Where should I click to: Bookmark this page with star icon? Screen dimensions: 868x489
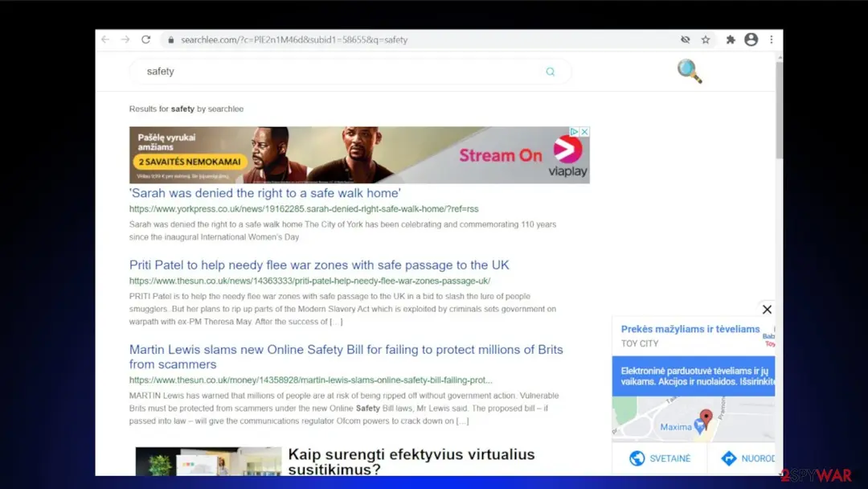[x=706, y=39]
